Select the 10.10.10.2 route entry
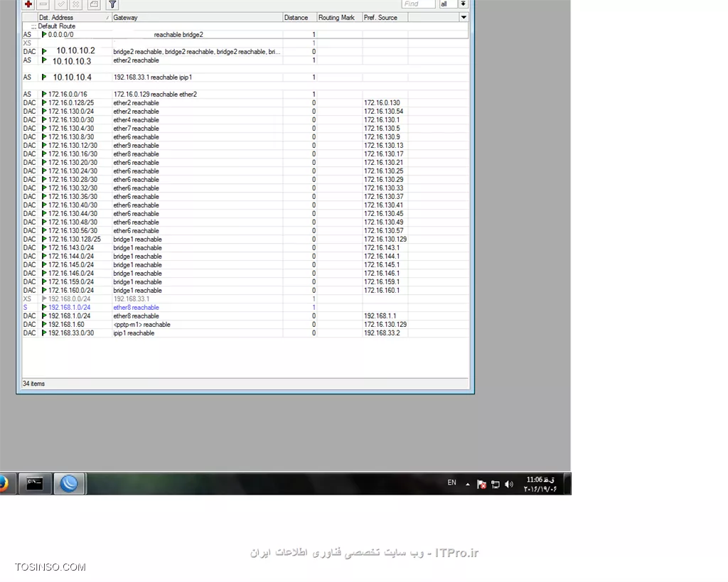 pos(245,51)
